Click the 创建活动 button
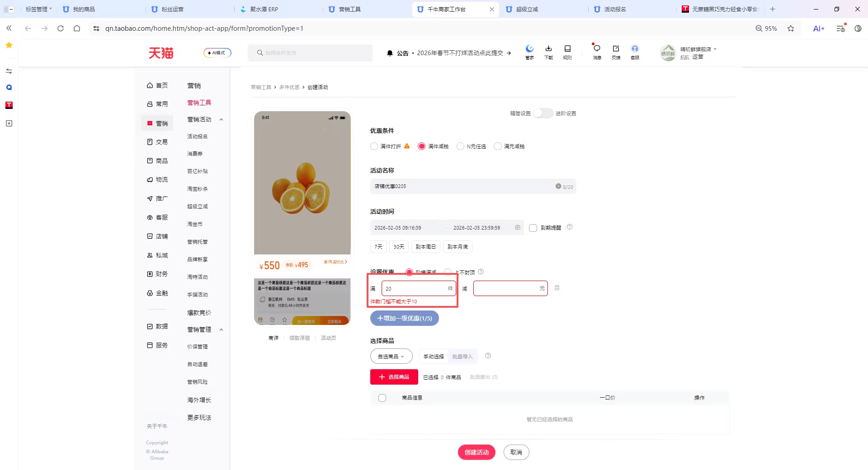 476,452
